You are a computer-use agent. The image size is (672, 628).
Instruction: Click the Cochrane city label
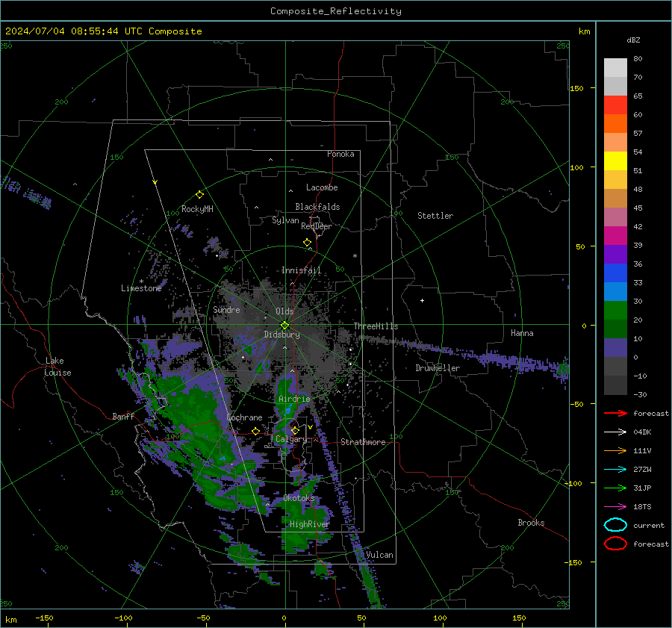click(x=244, y=417)
